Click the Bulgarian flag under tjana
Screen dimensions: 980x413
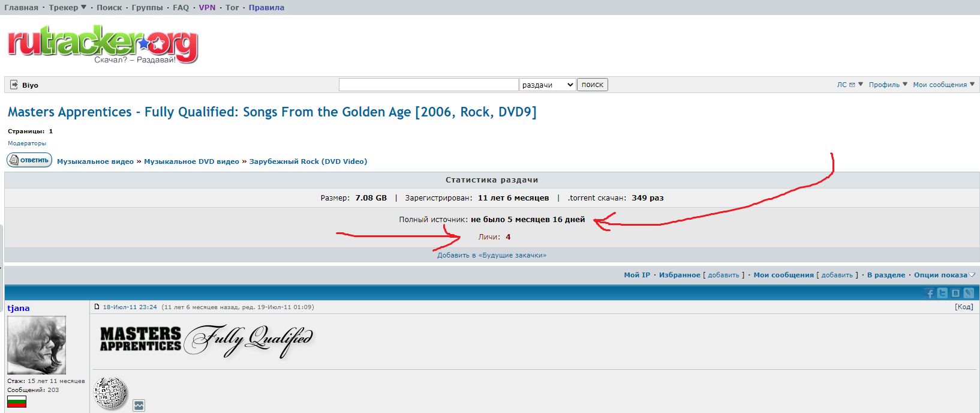[x=17, y=402]
